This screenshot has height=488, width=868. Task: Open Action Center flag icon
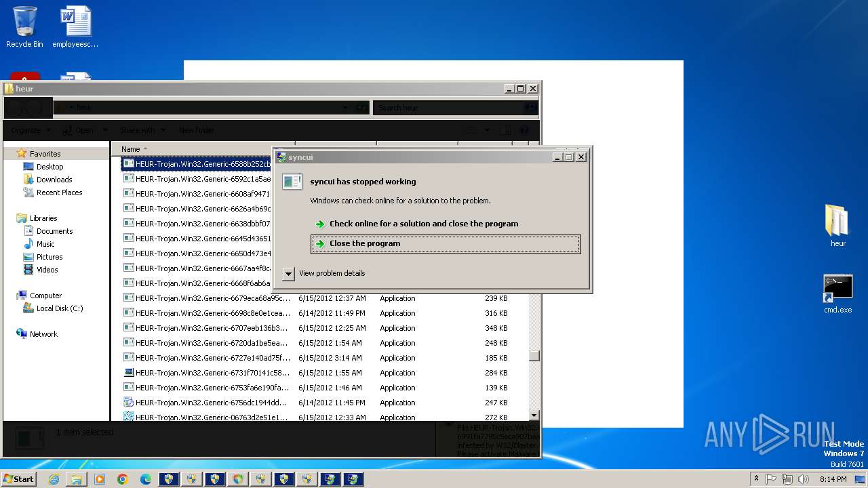pos(771,479)
